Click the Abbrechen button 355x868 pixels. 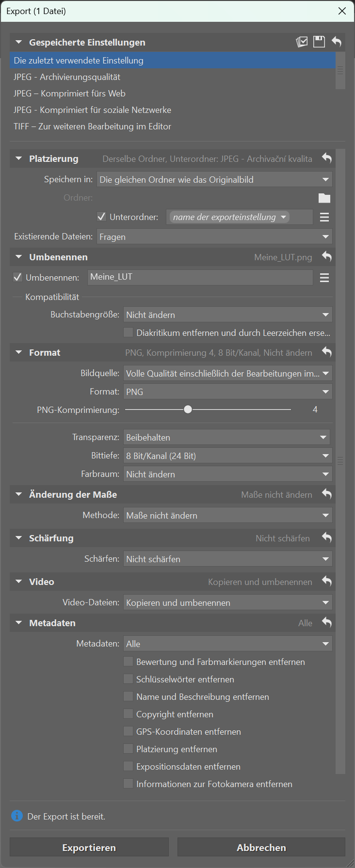tap(261, 847)
